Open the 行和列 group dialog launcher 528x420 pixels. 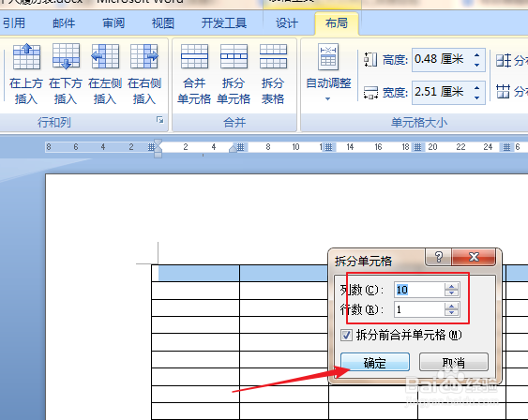(160, 120)
